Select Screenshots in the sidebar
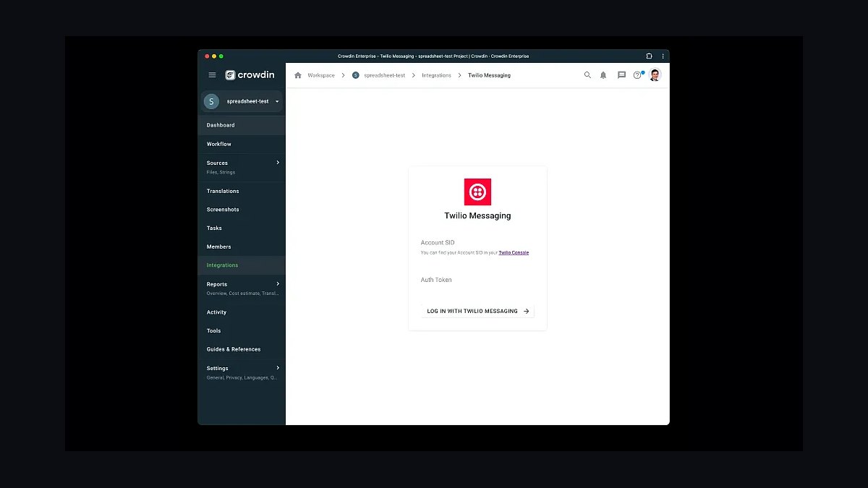868x488 pixels. (x=242, y=210)
